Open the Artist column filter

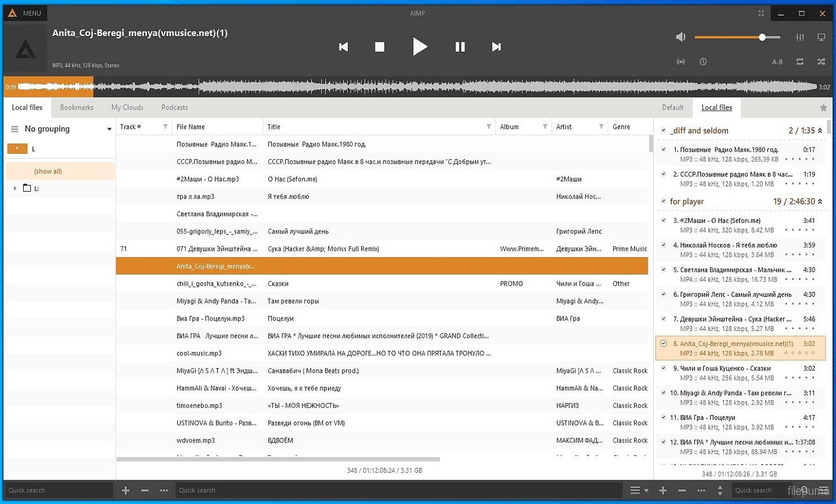(x=601, y=127)
